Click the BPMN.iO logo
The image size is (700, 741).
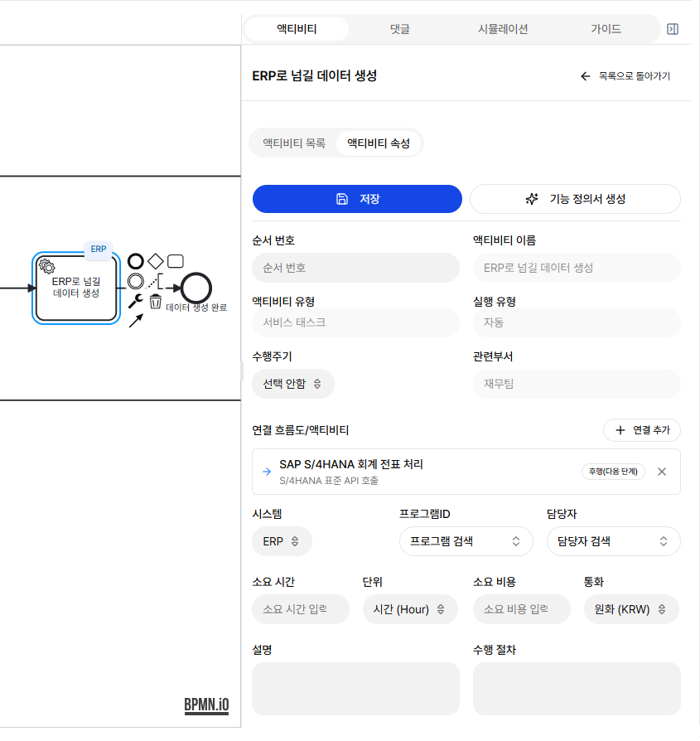coord(206,705)
